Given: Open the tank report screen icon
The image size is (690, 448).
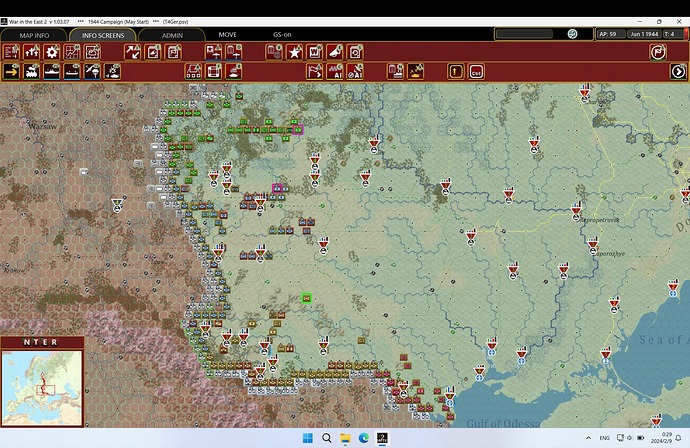Looking at the screenshot, I should click(x=92, y=52).
